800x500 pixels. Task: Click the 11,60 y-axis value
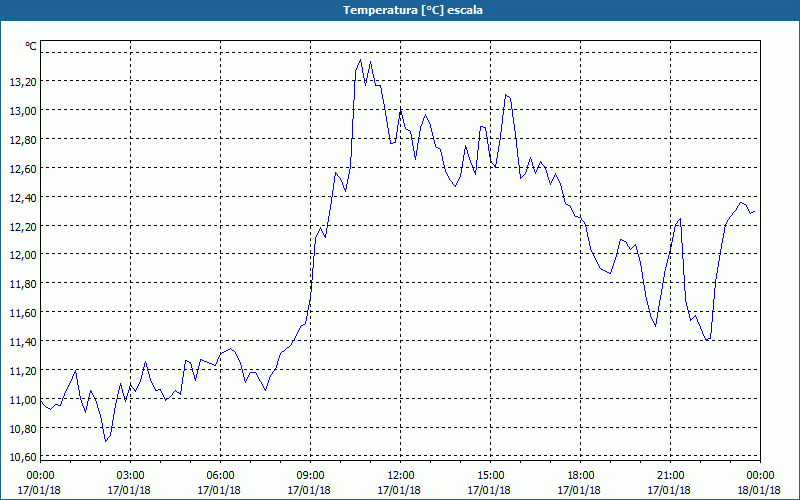(23, 313)
